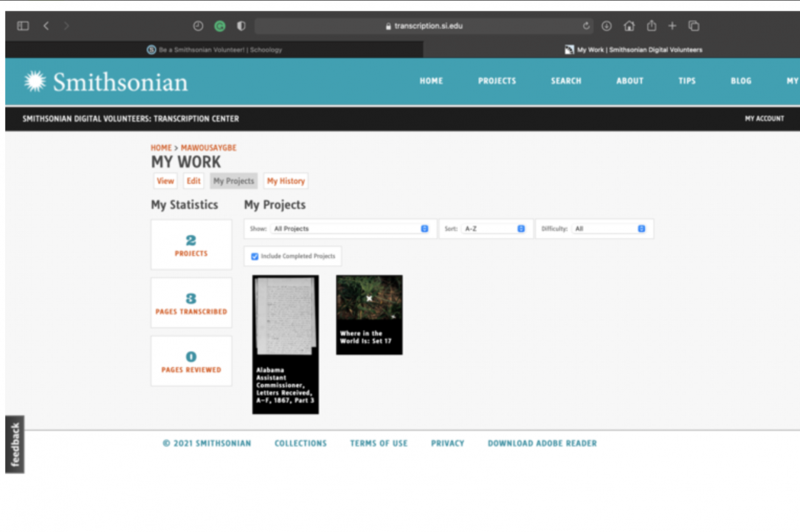Click the © 2021 Smithsonian footer link

[207, 443]
